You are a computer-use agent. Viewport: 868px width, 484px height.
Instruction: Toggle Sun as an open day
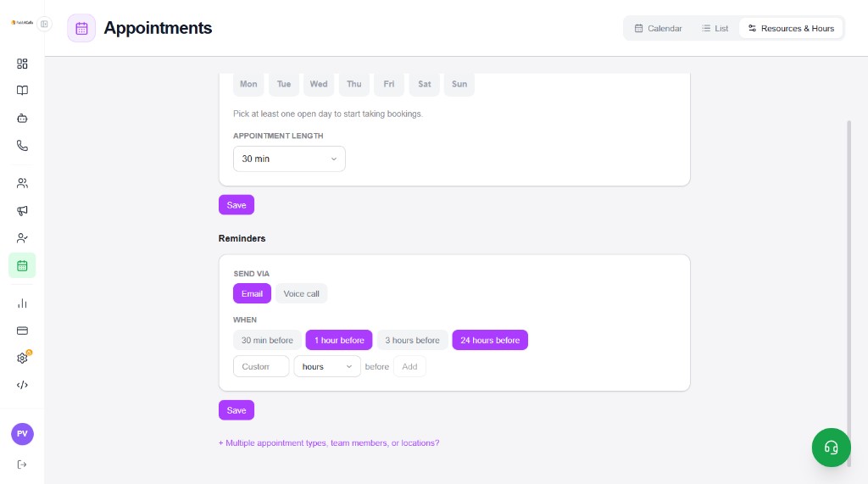point(459,84)
